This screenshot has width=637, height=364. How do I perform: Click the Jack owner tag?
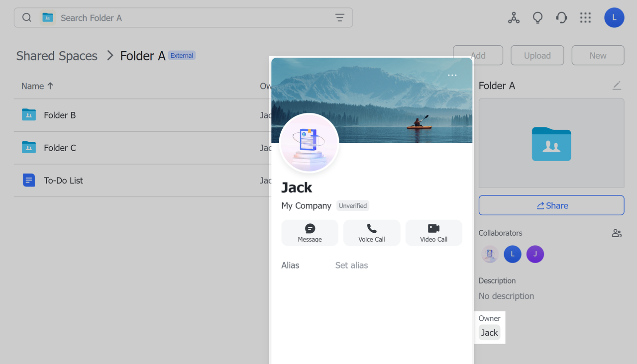pyautogui.click(x=489, y=333)
